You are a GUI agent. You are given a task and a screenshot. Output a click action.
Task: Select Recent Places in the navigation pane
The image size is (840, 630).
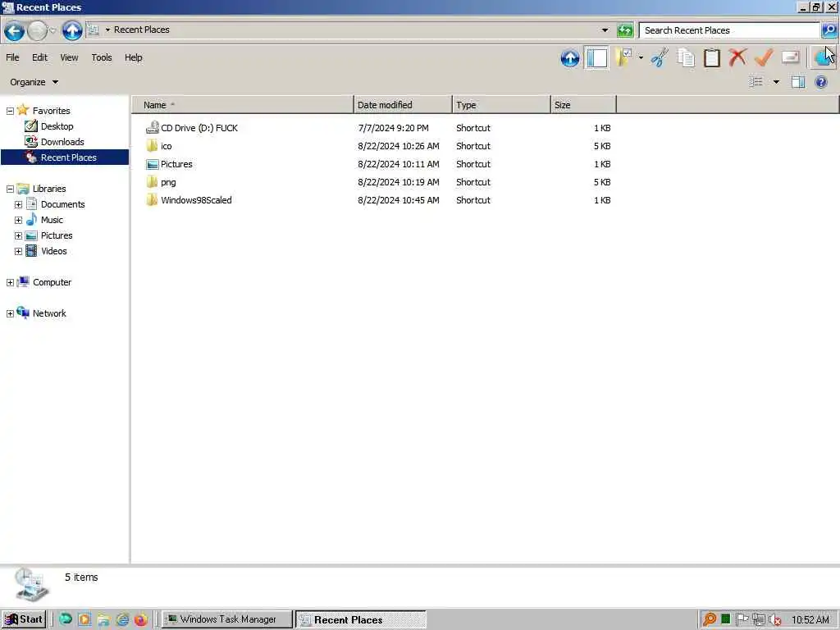coord(65,157)
